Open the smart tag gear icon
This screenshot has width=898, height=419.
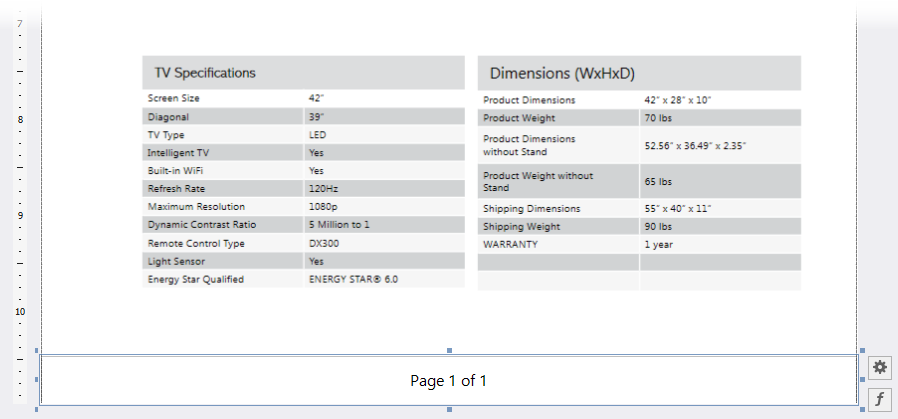[x=880, y=367]
